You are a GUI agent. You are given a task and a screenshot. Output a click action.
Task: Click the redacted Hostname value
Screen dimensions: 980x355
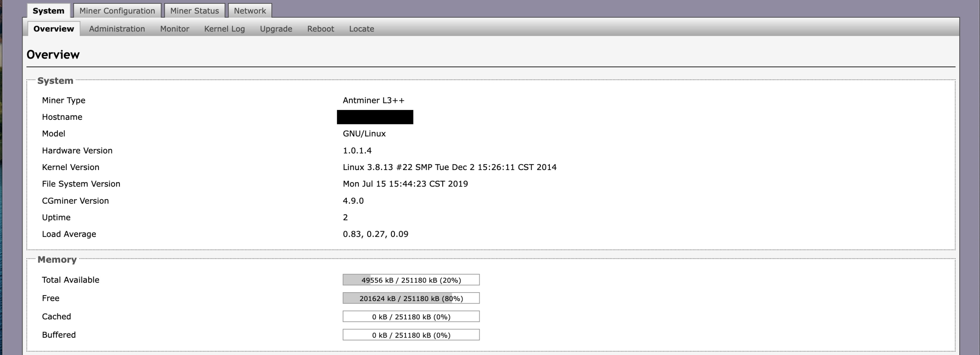pyautogui.click(x=375, y=117)
